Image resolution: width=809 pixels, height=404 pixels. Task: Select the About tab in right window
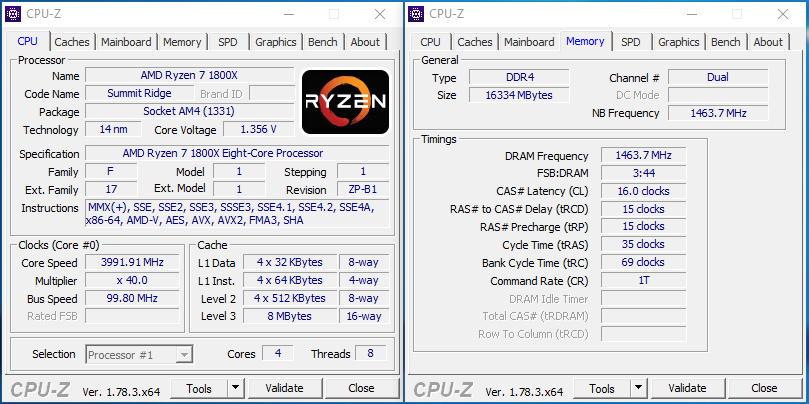point(768,42)
